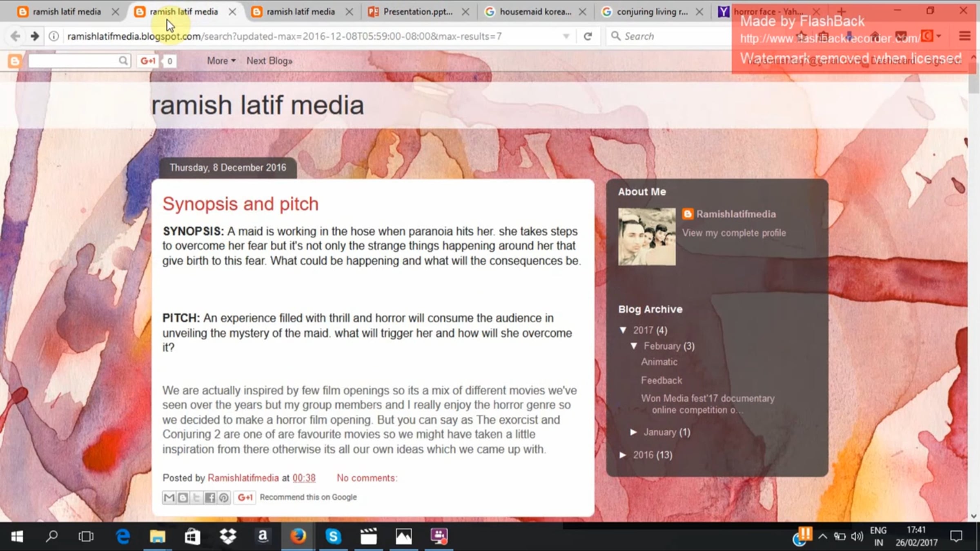Open the Animatic post

tap(659, 362)
